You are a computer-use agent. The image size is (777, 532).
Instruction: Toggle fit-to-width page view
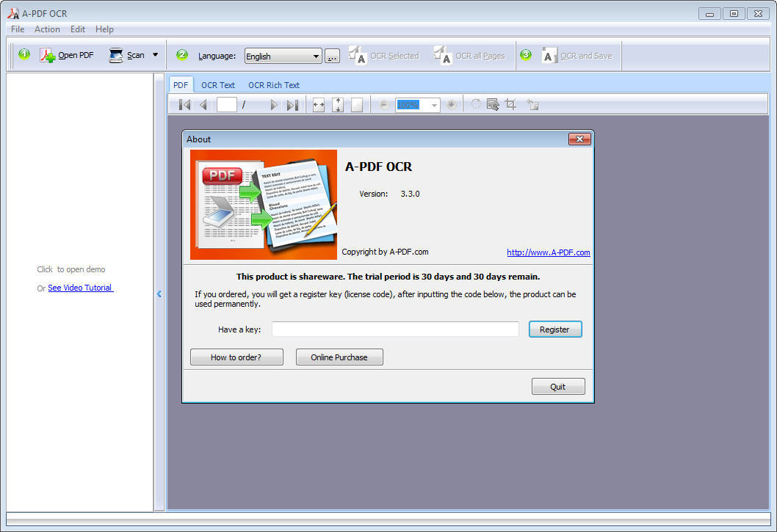(318, 104)
